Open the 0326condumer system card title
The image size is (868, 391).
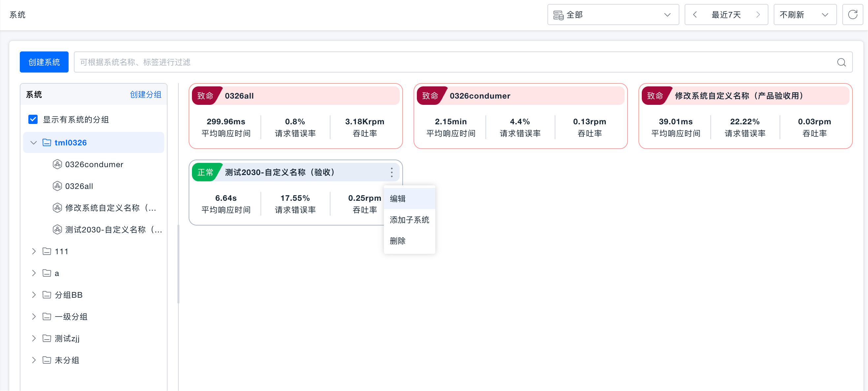pyautogui.click(x=480, y=96)
